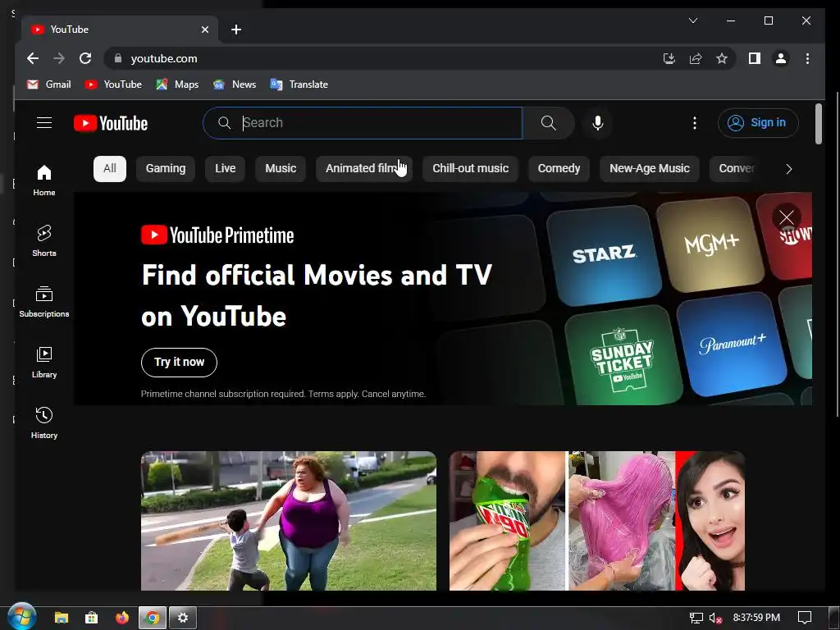Click the Try it now button
The image size is (840, 630).
click(x=179, y=362)
